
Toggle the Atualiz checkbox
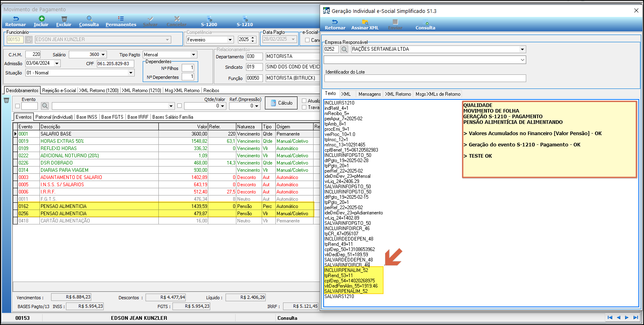point(304,101)
